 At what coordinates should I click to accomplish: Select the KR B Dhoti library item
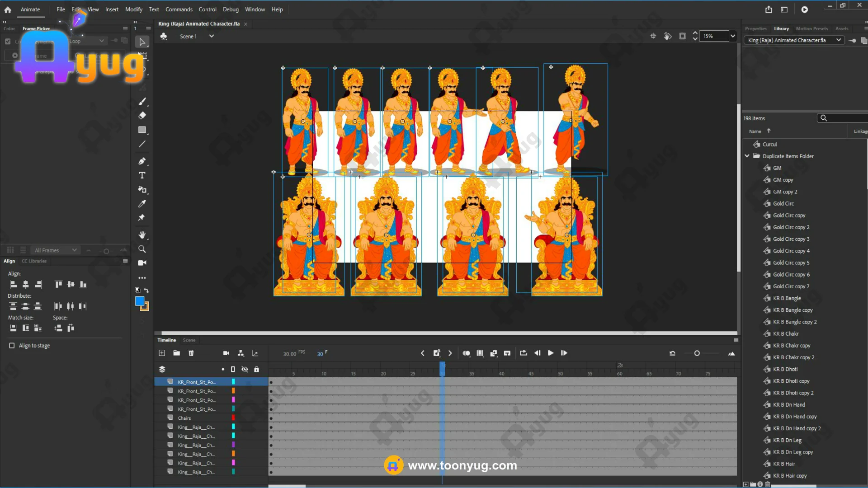pos(785,369)
